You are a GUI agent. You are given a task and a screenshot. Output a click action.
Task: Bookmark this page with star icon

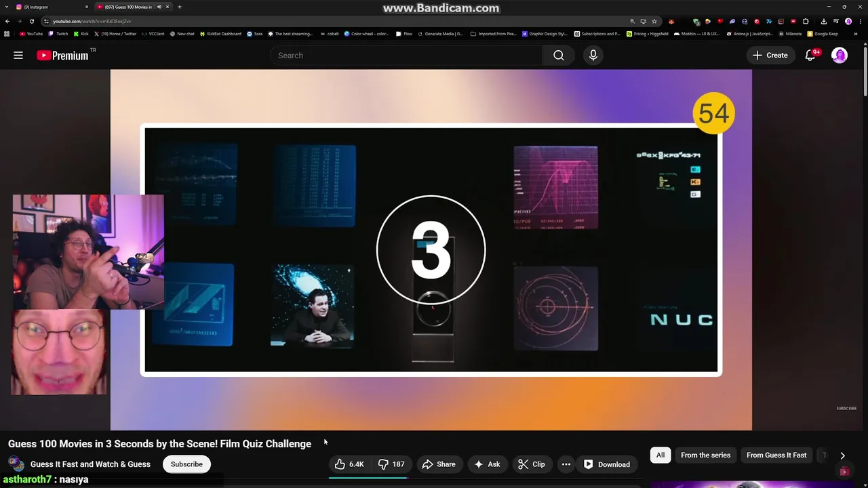coord(654,21)
